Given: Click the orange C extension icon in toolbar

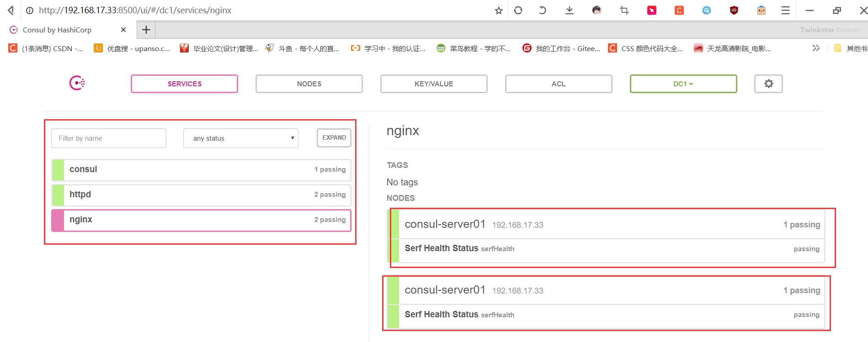Looking at the screenshot, I should tap(679, 10).
